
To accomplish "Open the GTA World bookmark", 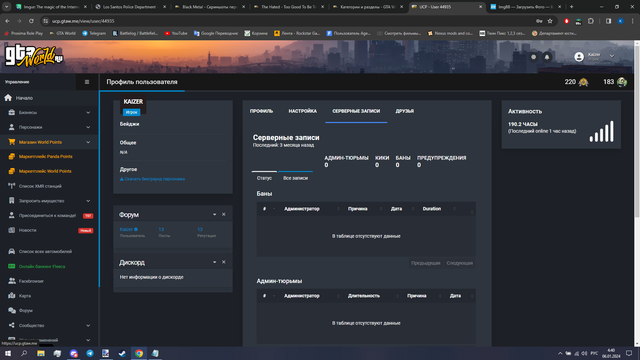I will pyautogui.click(x=62, y=33).
